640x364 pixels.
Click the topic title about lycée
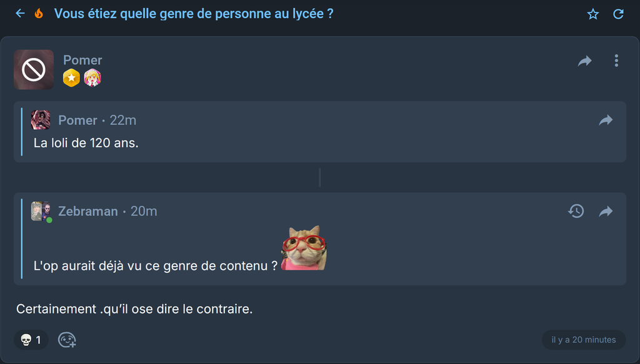tap(194, 14)
